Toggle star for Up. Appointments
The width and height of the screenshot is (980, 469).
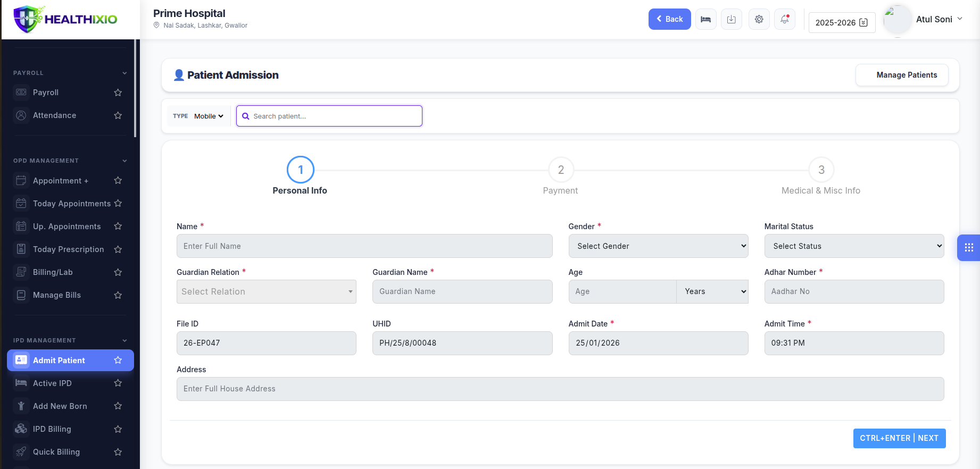(x=118, y=227)
